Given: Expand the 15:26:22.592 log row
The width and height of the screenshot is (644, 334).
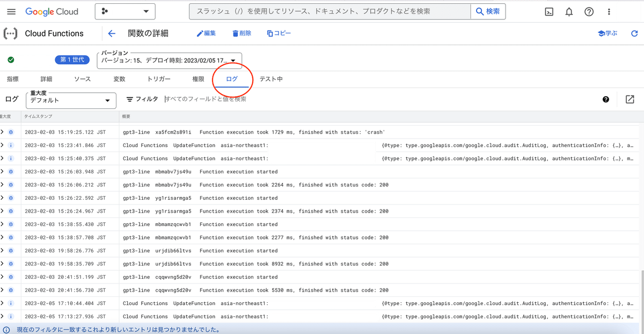Looking at the screenshot, I should tap(2, 198).
